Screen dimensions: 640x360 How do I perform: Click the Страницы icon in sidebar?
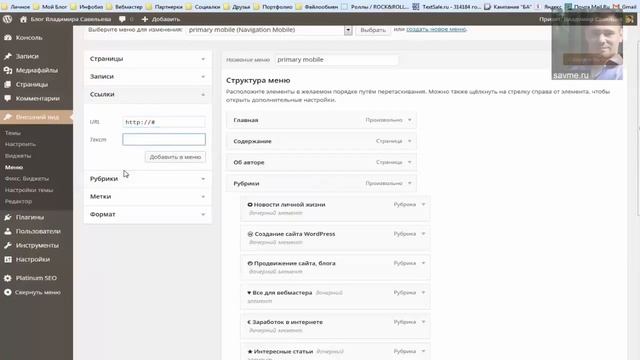click(x=8, y=84)
